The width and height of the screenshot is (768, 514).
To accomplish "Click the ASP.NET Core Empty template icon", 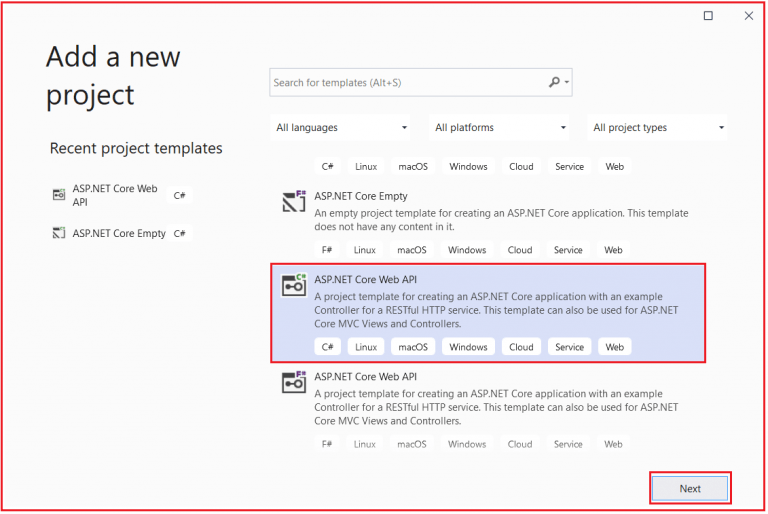I will tap(293, 203).
